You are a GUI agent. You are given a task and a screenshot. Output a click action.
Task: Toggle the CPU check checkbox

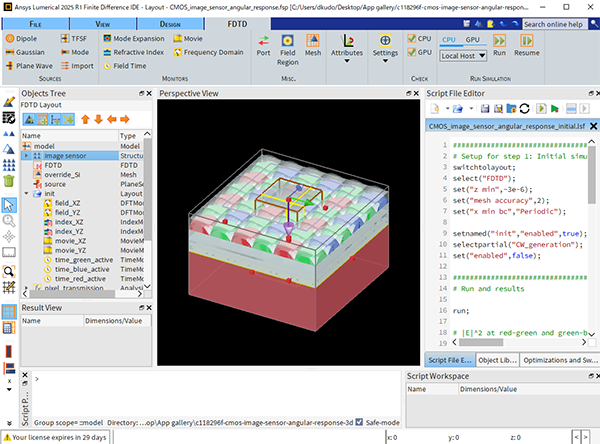(x=412, y=39)
